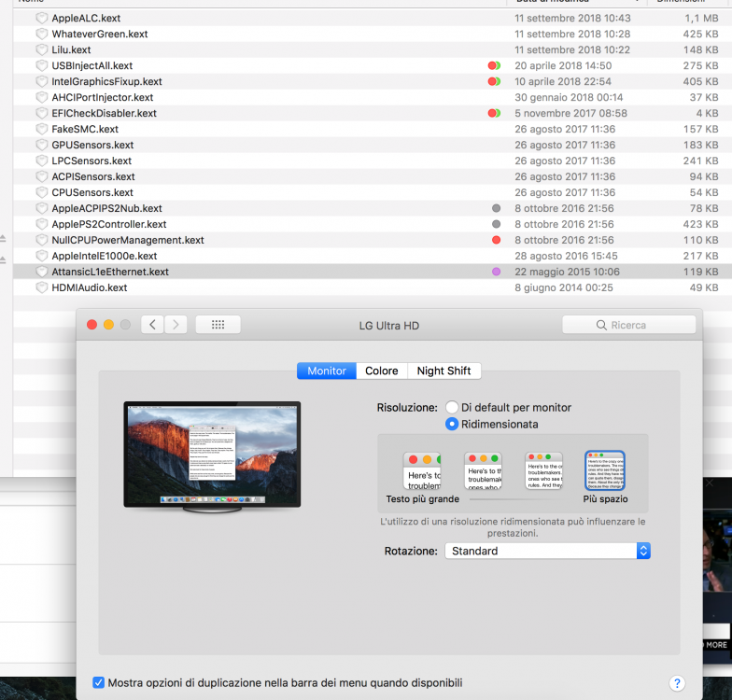
Task: Click the ApplePS2Controller.kext file icon
Action: 42,224
